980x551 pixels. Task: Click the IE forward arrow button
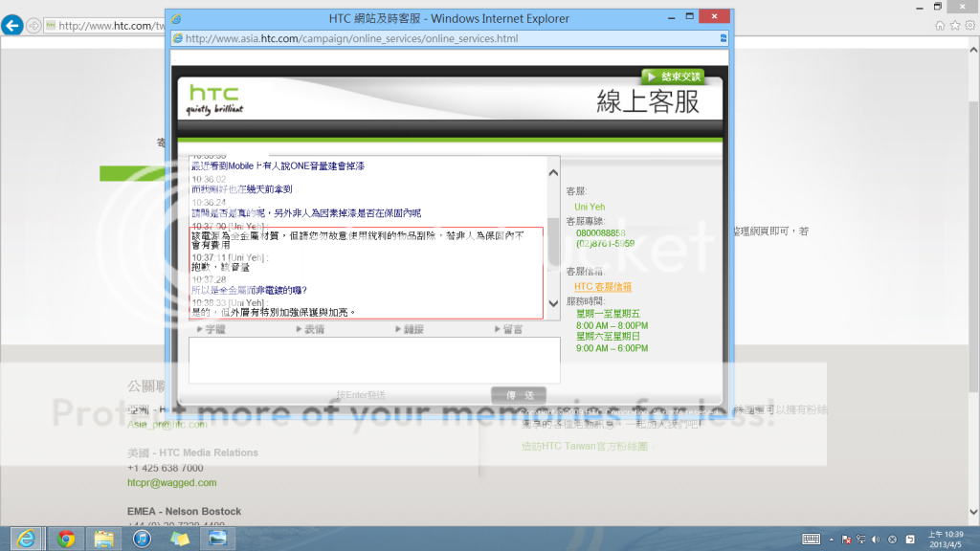[x=34, y=25]
